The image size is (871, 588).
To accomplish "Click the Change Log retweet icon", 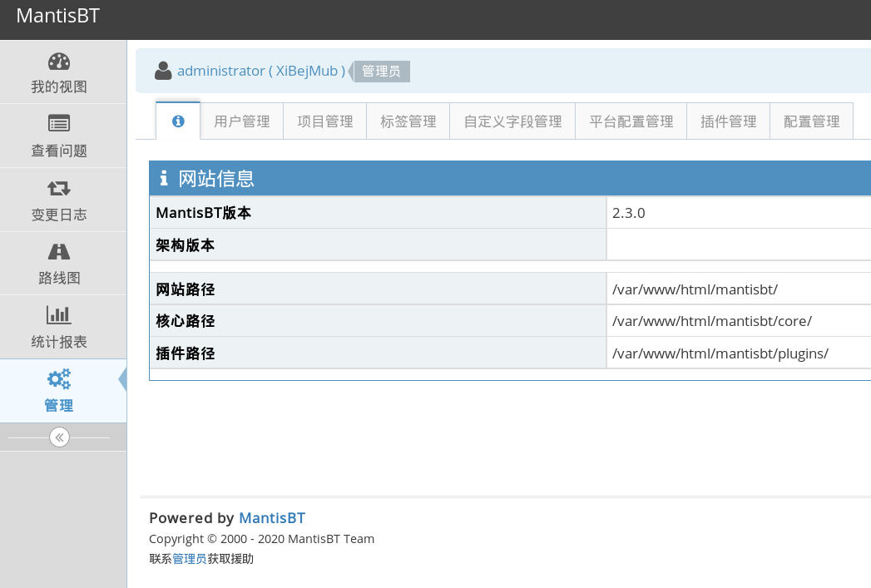I will [x=59, y=188].
